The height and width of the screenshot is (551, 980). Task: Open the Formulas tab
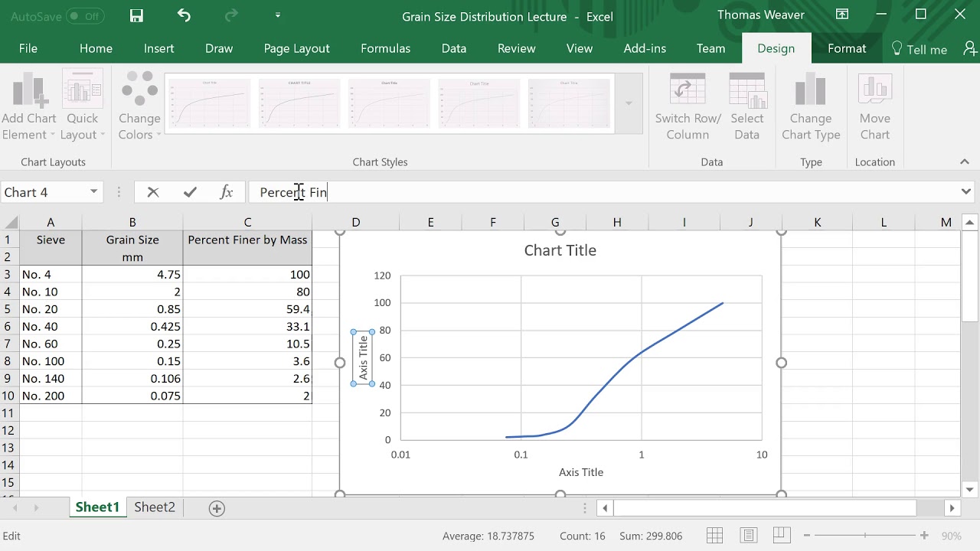point(385,48)
